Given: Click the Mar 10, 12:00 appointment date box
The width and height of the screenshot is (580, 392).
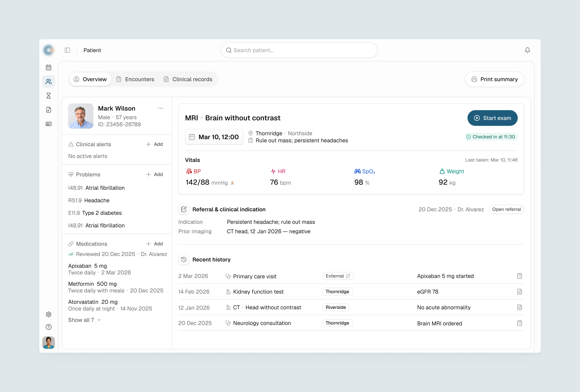Looking at the screenshot, I should [x=214, y=137].
